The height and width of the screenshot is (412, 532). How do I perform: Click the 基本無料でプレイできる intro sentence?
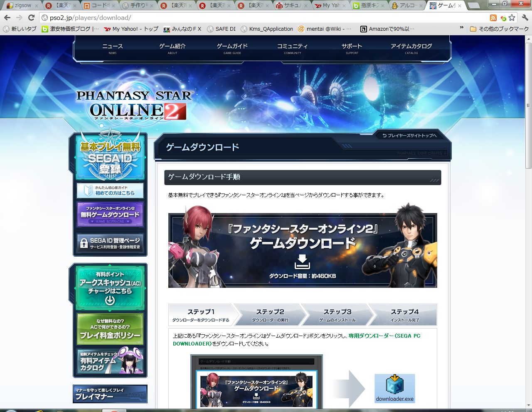(x=276, y=195)
